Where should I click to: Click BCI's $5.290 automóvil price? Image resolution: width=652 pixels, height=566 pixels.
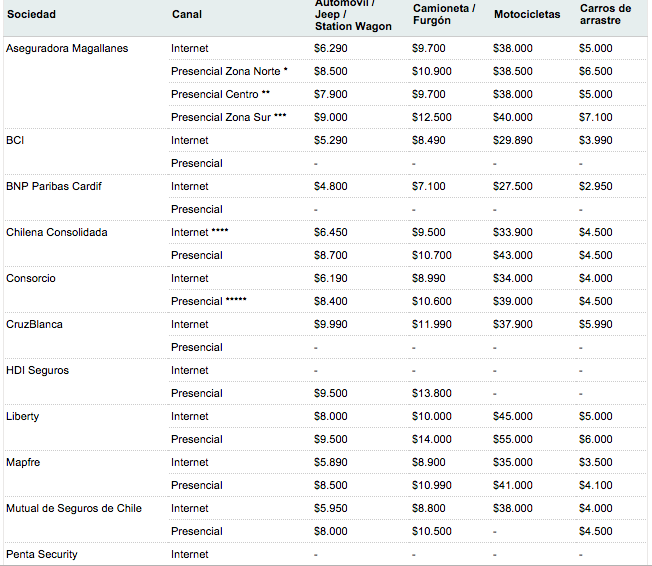(x=331, y=140)
